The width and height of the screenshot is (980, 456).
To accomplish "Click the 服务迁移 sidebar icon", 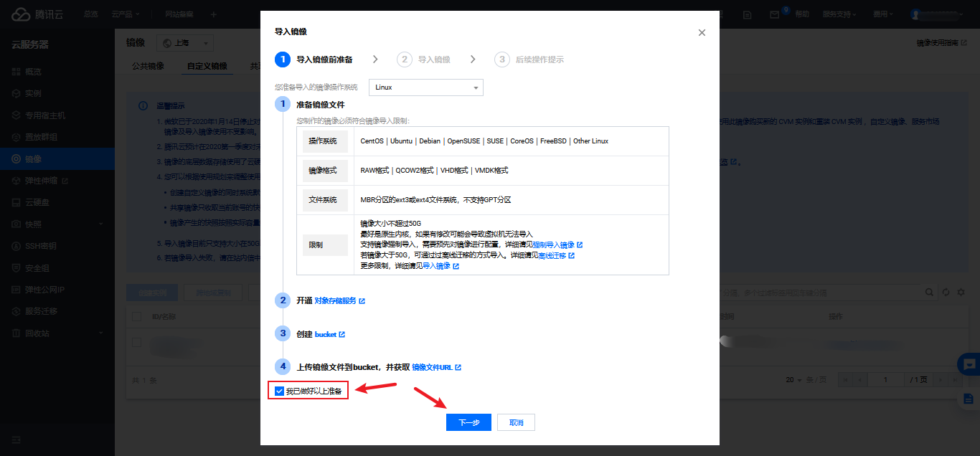I will (17, 311).
